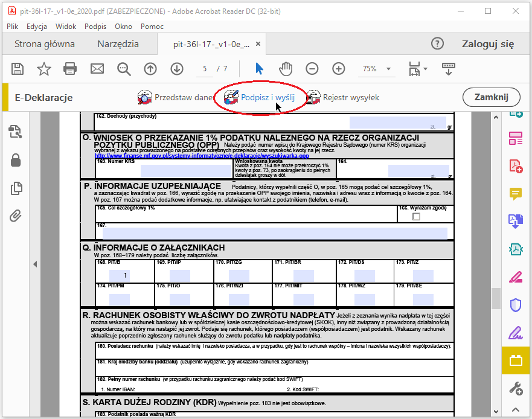Click the 169. PIT/IP attachments field

180,275
